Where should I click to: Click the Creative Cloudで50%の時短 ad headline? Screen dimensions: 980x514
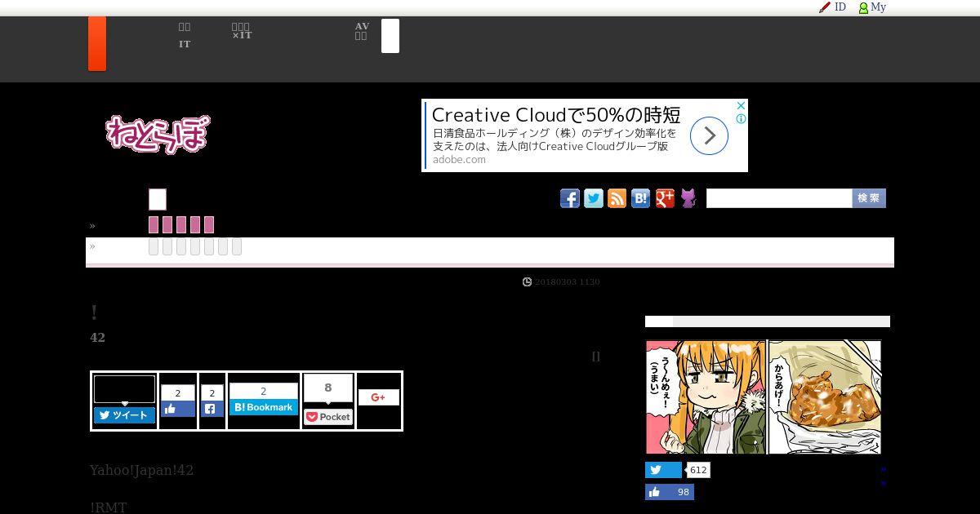(556, 114)
